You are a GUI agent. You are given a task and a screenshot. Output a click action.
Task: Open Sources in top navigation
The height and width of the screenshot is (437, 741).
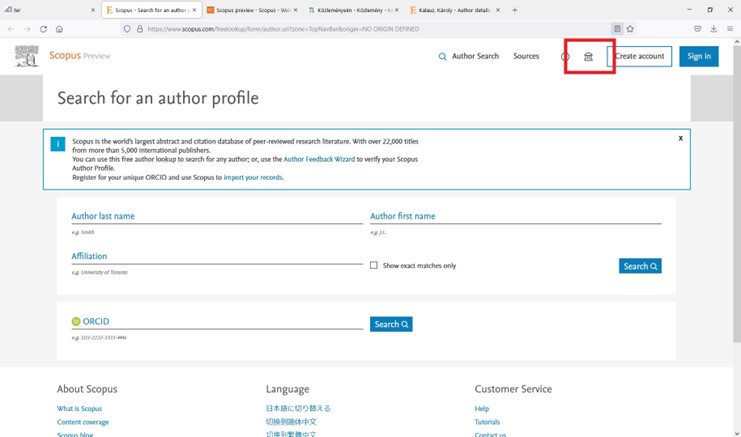[526, 56]
